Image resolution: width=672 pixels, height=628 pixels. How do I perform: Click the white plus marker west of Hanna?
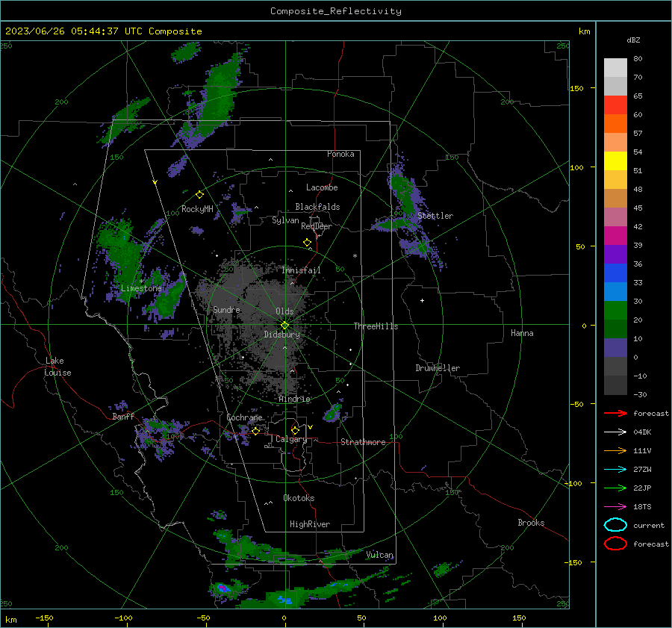click(422, 300)
